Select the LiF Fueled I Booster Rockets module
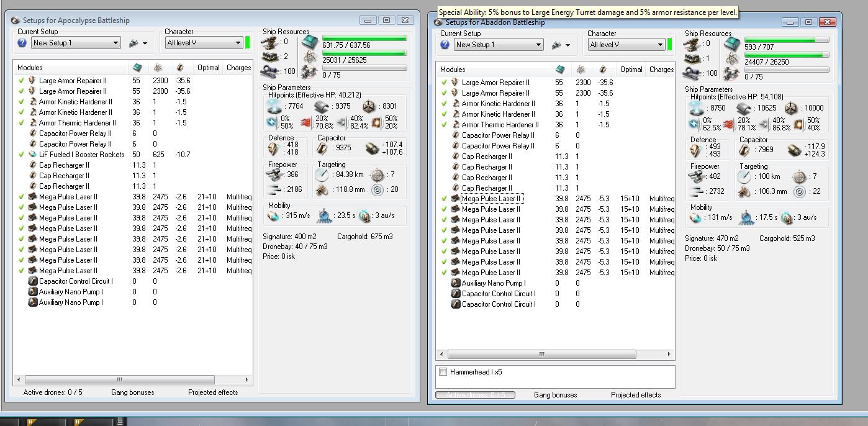 coord(133,155)
